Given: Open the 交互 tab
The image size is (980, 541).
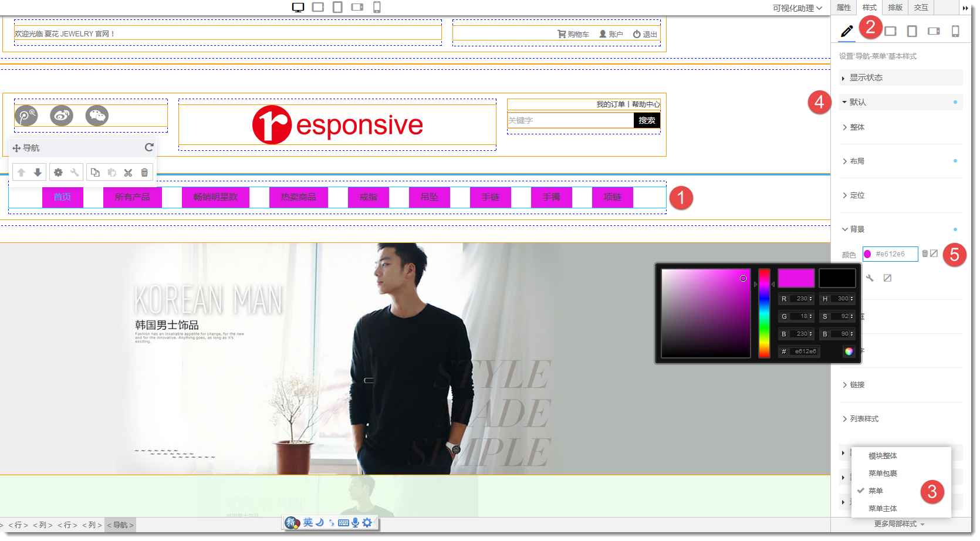Looking at the screenshot, I should (921, 8).
